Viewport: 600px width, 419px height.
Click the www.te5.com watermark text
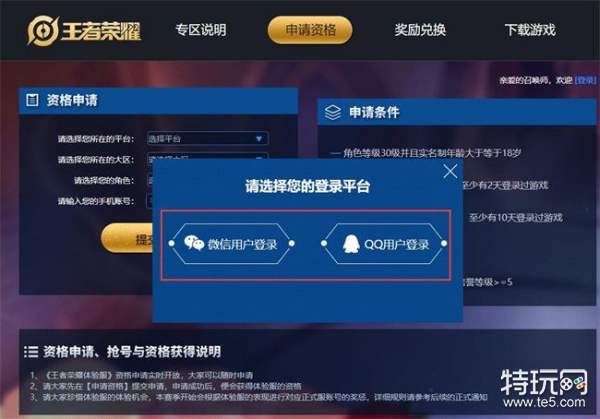click(x=544, y=402)
